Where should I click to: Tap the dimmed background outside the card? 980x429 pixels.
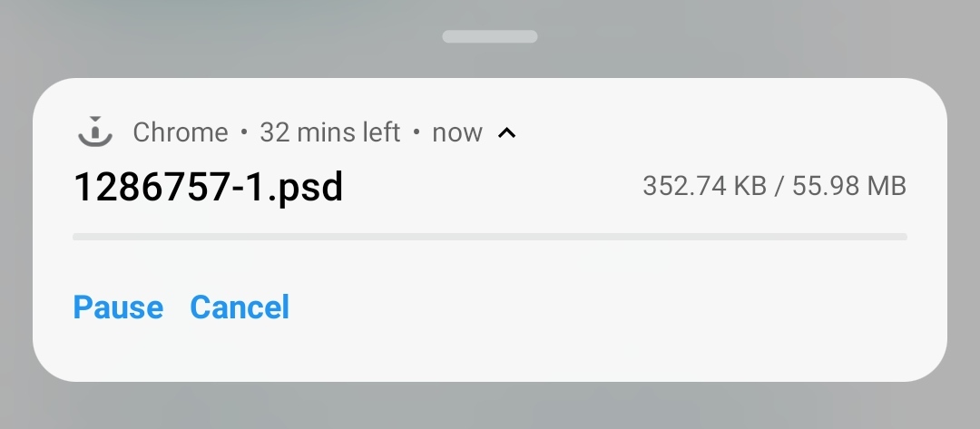click(x=490, y=406)
